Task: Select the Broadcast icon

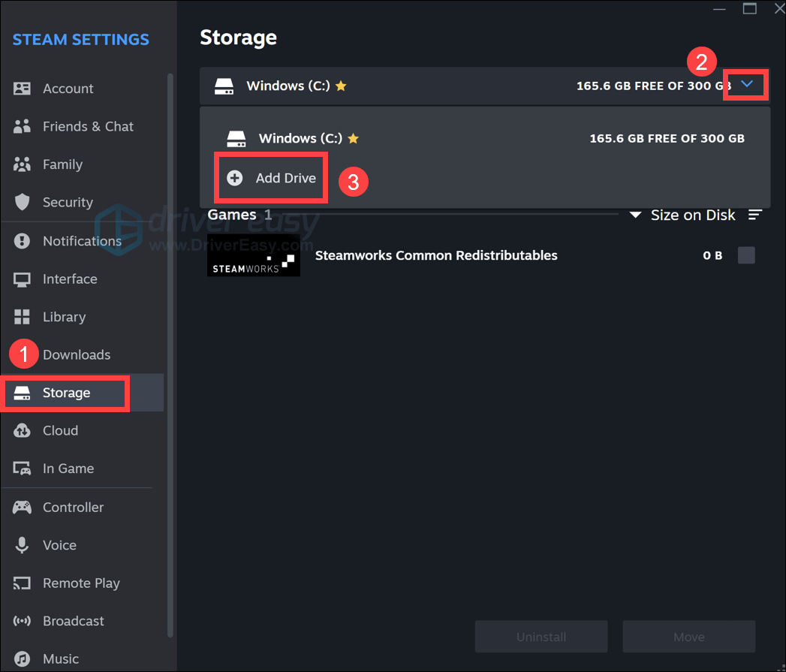Action: [22, 621]
